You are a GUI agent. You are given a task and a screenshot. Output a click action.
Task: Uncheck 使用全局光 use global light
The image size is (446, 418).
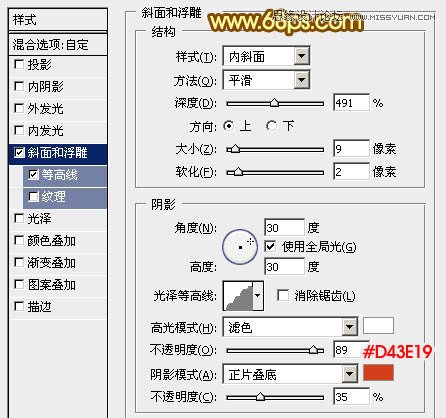270,247
